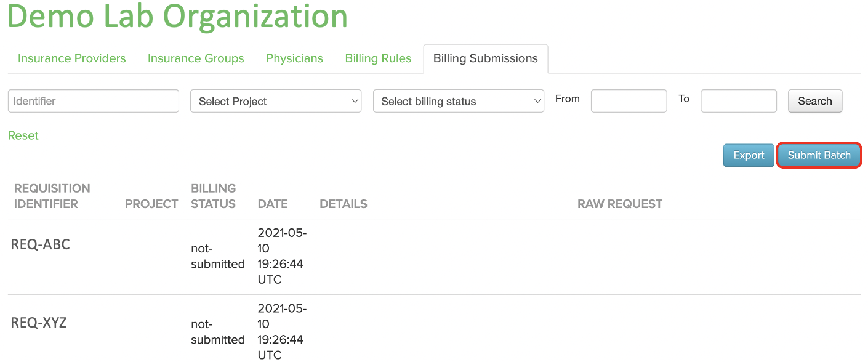This screenshot has height=362, width=868.
Task: Switch to Insurance Groups tab
Action: tap(196, 58)
